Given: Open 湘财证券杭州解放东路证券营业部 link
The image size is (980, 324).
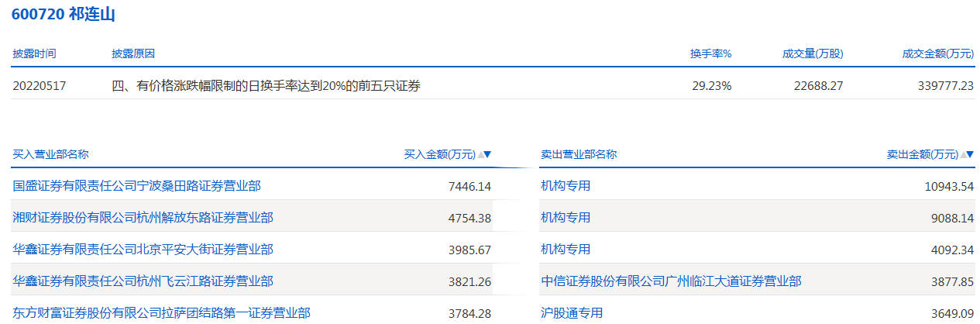Looking at the screenshot, I should tap(143, 218).
